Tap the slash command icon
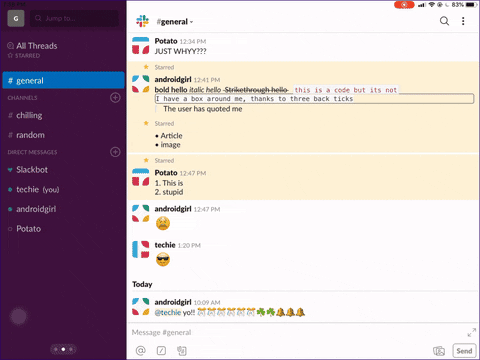This screenshot has width=480, height=360. [161, 351]
